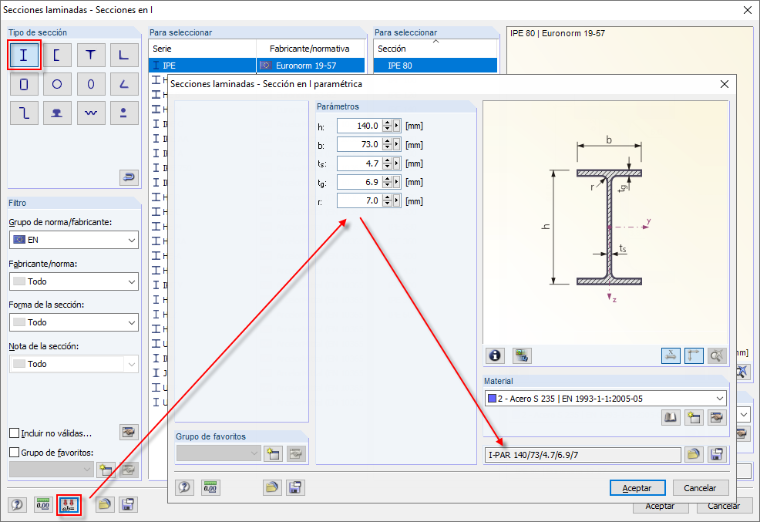Image resolution: width=760 pixels, height=522 pixels.
Task: Open the Material 'Acero S 235' dropdown
Action: (x=605, y=398)
